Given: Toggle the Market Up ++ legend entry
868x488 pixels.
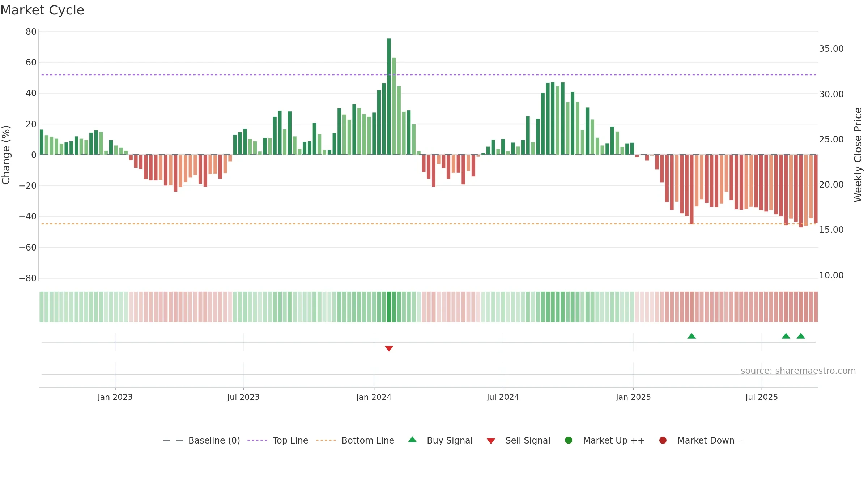Looking at the screenshot, I should [605, 440].
